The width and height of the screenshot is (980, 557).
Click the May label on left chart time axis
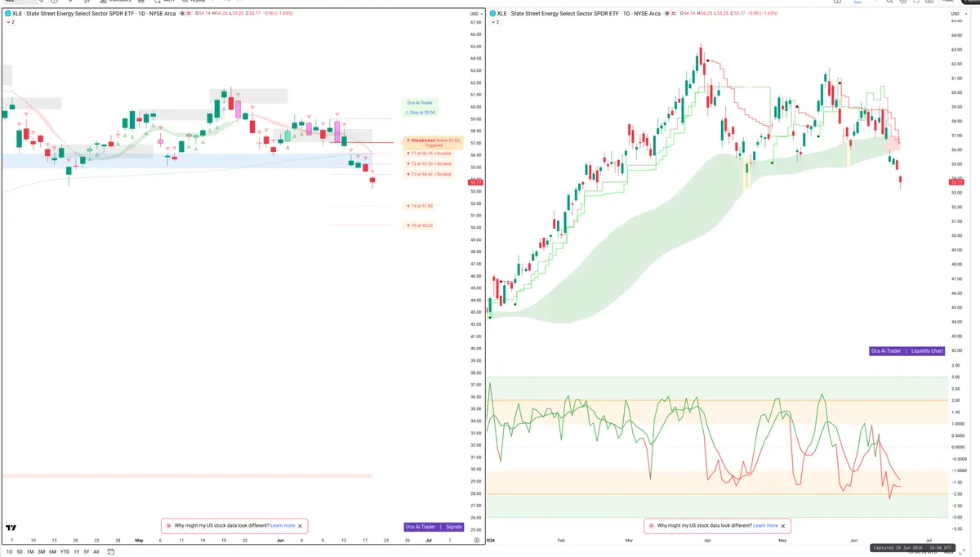point(139,541)
